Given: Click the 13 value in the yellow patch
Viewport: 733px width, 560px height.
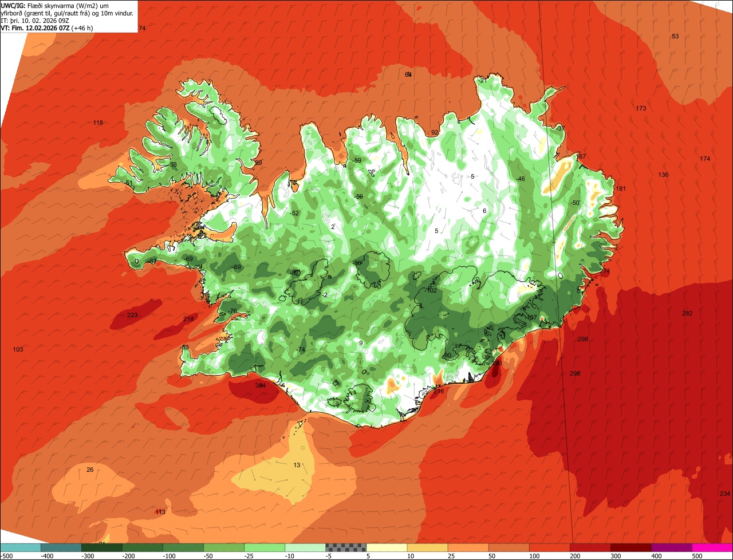Looking at the screenshot, I should [297, 465].
